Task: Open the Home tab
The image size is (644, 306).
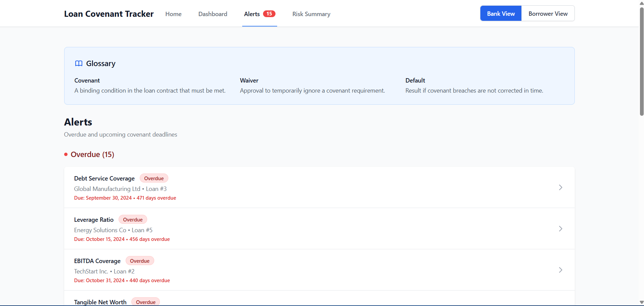Action: tap(173, 14)
